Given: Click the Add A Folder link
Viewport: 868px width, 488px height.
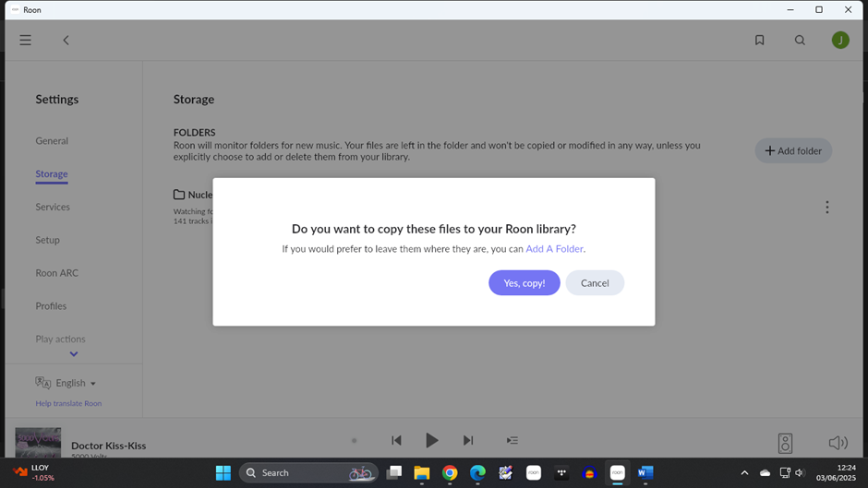Looking at the screenshot, I should [554, 249].
